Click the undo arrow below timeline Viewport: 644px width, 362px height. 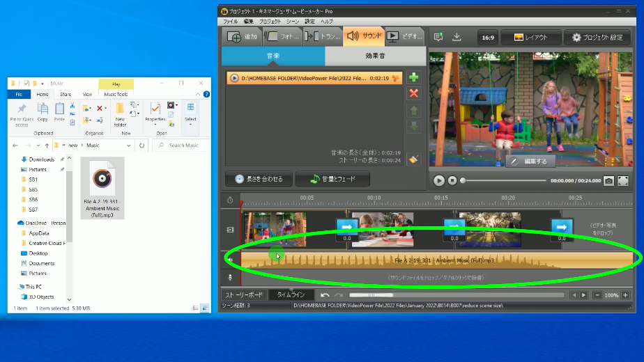tap(325, 295)
